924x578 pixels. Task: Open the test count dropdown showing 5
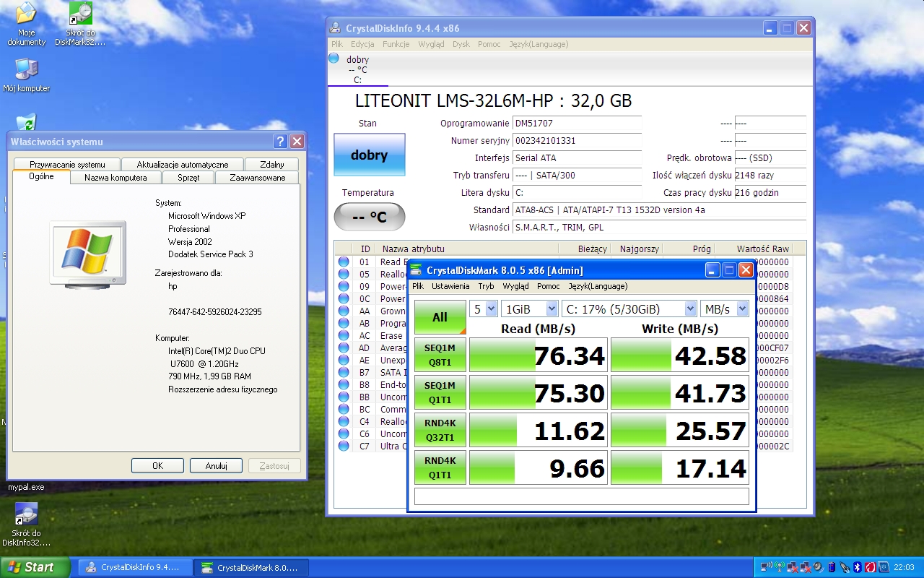point(484,309)
